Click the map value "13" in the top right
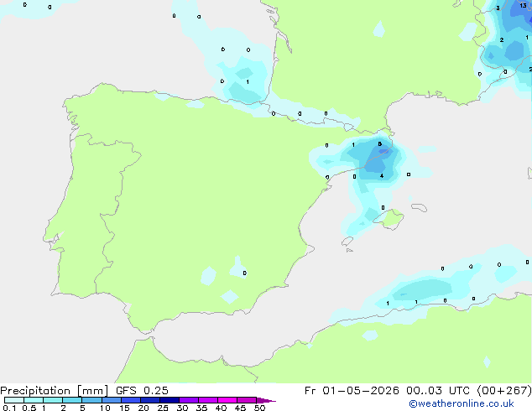 pyautogui.click(x=523, y=5)
